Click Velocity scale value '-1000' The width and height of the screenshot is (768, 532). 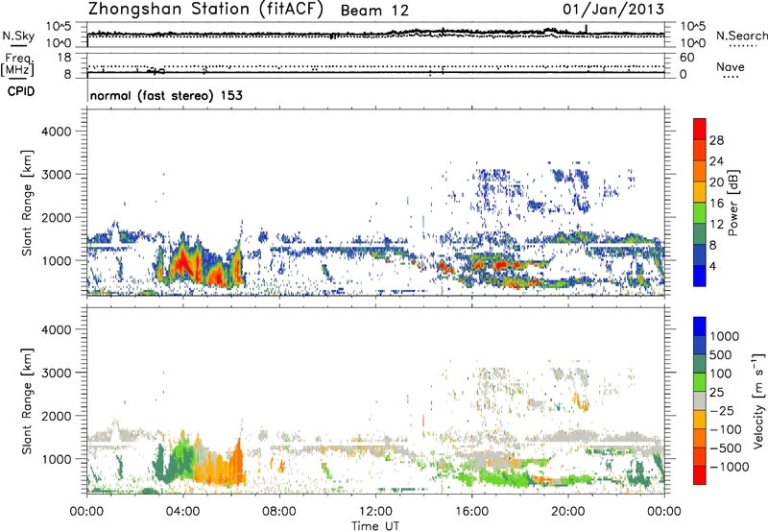(729, 467)
